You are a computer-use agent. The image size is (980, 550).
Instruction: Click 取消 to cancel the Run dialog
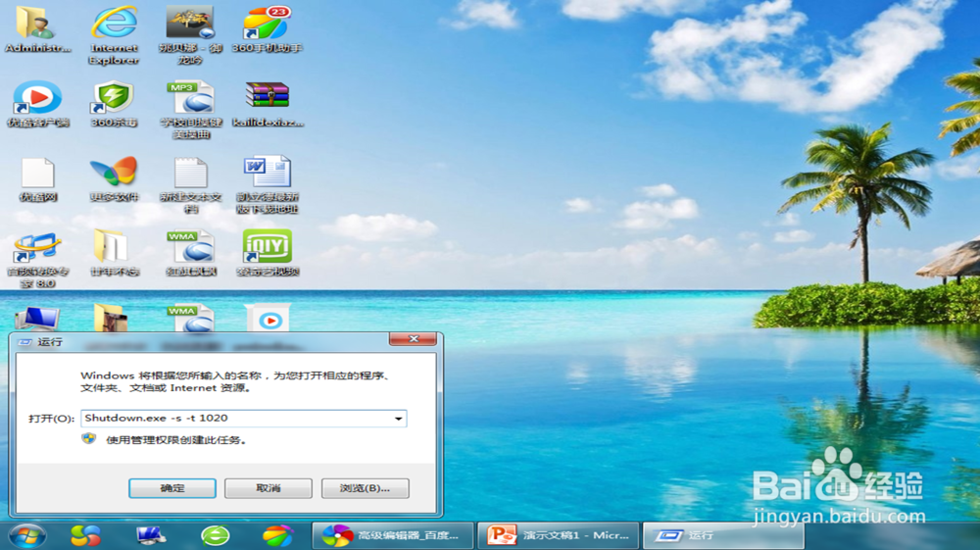click(x=269, y=488)
